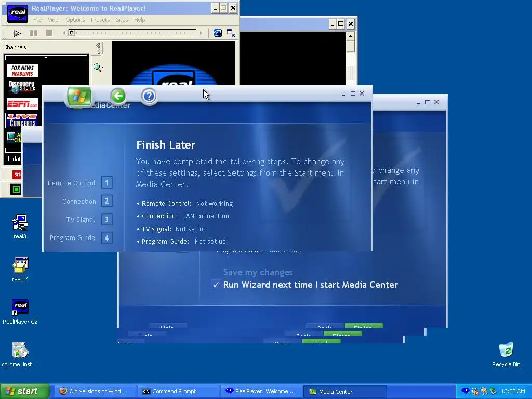Open RealPlayer File menu
The height and width of the screenshot is (399, 532).
[x=37, y=20]
